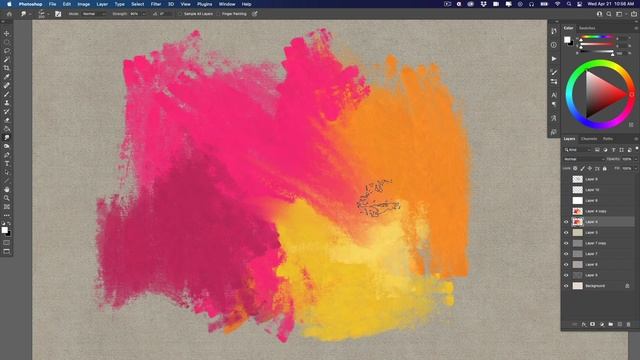
Task: Hide the Background layer
Action: coord(566,286)
